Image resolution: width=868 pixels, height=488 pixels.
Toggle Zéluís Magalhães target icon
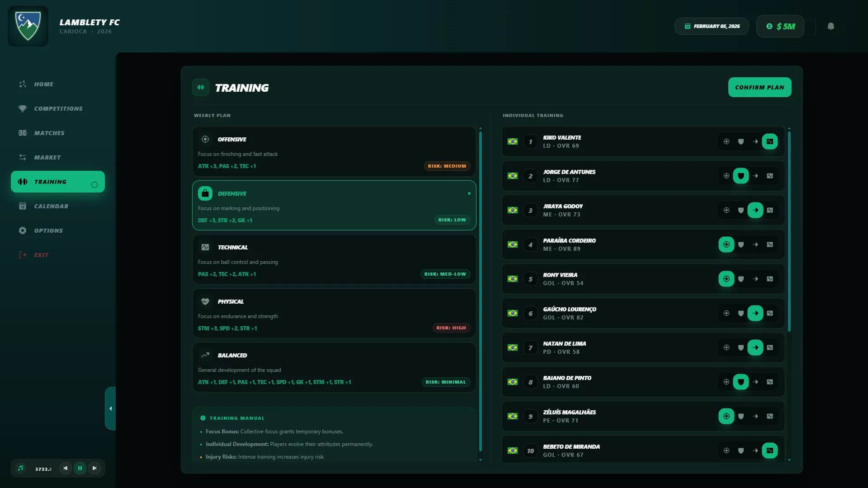coord(726,416)
